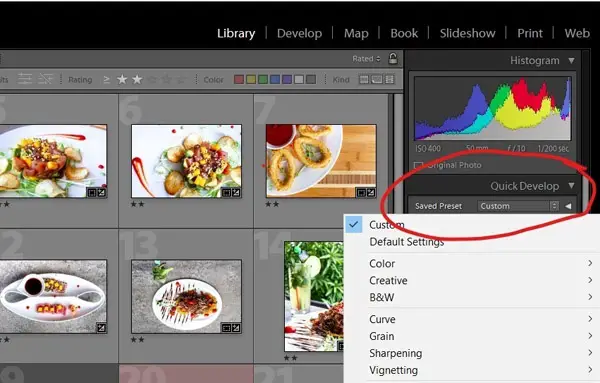This screenshot has width=600, height=383.
Task: Set rating filter to four stars
Action: pos(166,80)
